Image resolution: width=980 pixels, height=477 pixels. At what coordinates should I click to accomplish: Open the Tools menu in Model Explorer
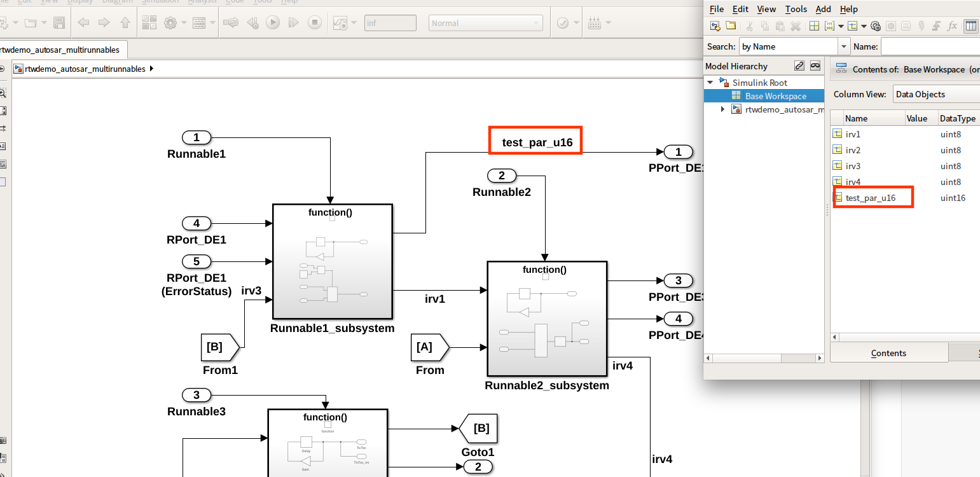point(796,9)
